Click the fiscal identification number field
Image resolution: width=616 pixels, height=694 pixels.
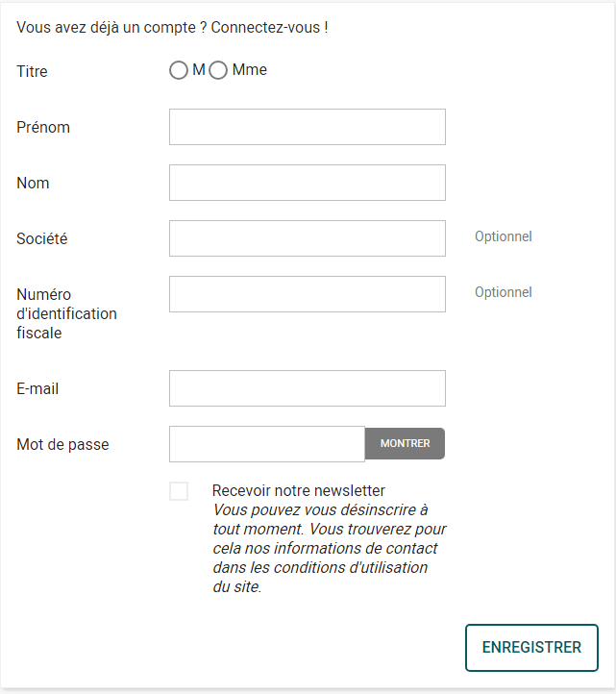click(x=307, y=294)
